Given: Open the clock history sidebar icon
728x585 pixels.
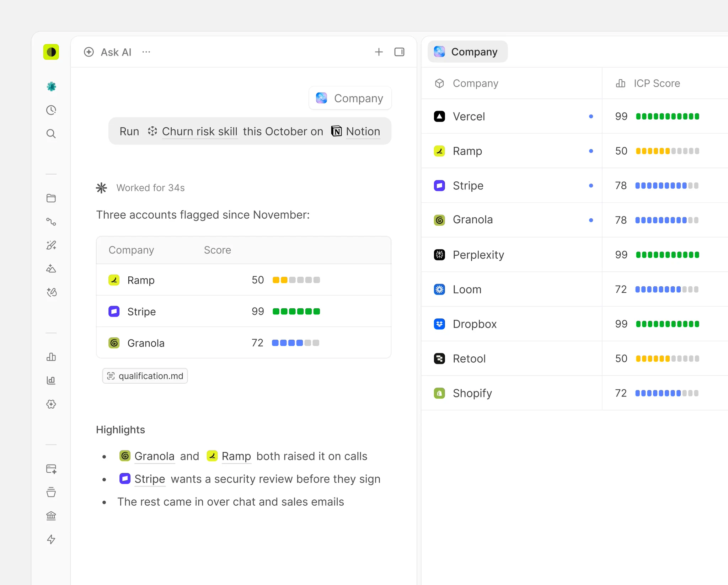Looking at the screenshot, I should coord(51,110).
